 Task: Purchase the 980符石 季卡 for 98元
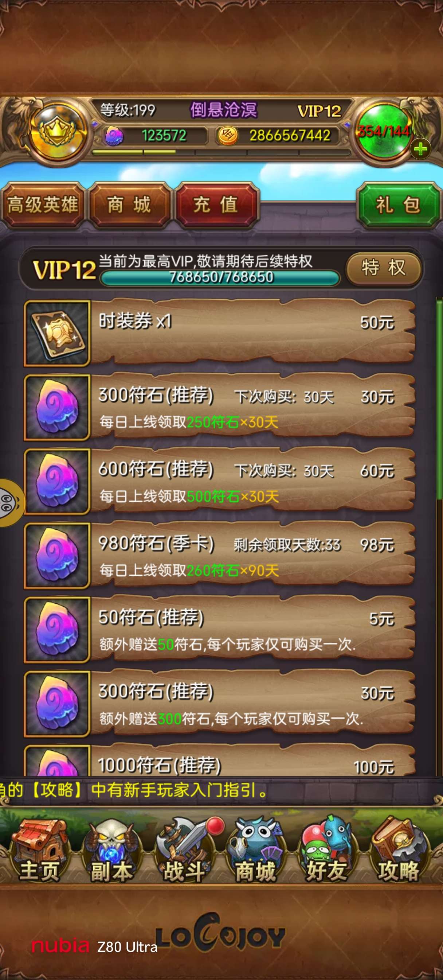(x=219, y=555)
